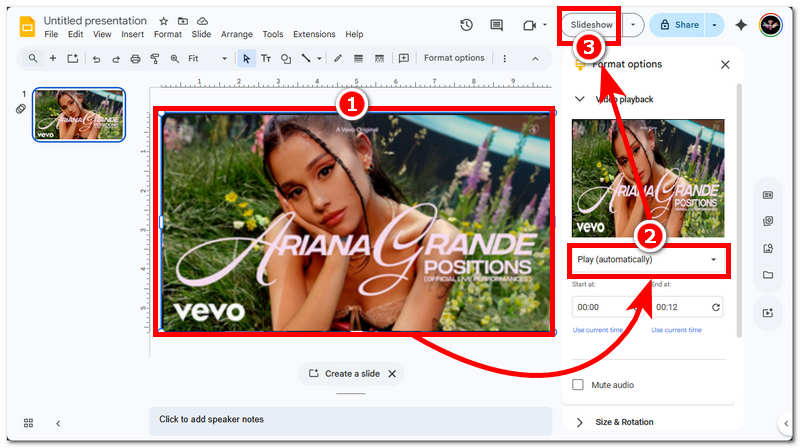This screenshot has width=800, height=448.
Task: Open more toolbar options
Action: 505,59
